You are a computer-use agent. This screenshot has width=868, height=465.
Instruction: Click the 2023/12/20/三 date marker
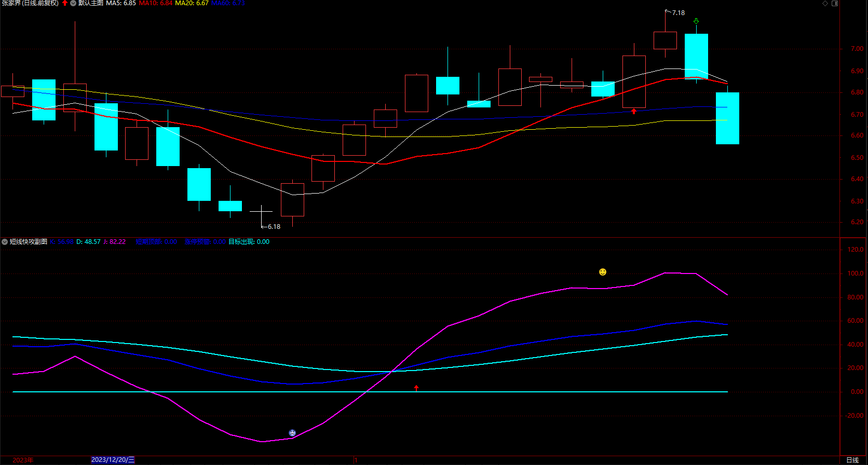pyautogui.click(x=113, y=460)
